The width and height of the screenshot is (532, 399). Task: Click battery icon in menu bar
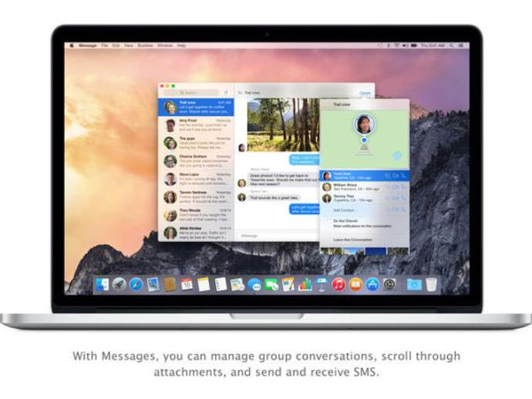pyautogui.click(x=413, y=45)
